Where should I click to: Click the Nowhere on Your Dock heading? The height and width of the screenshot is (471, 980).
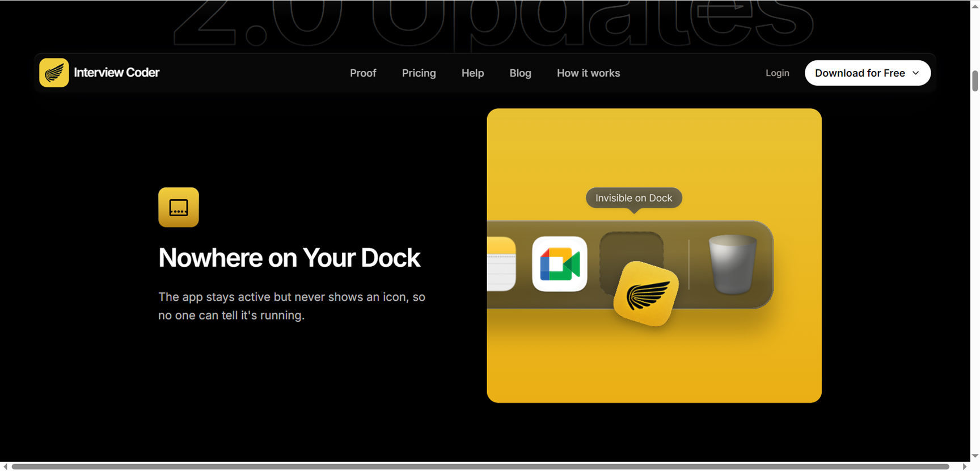pyautogui.click(x=289, y=258)
